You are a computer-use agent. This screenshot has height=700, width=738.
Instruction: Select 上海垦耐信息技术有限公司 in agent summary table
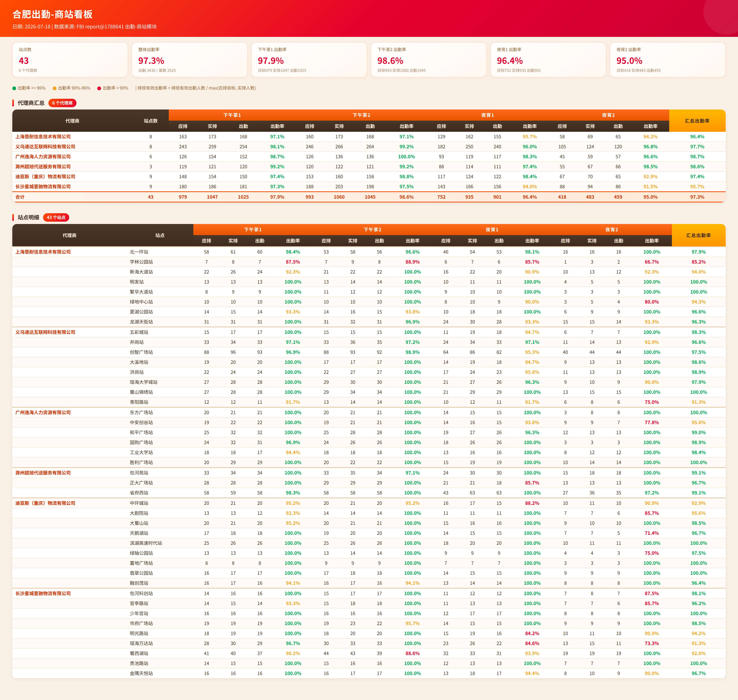point(43,137)
